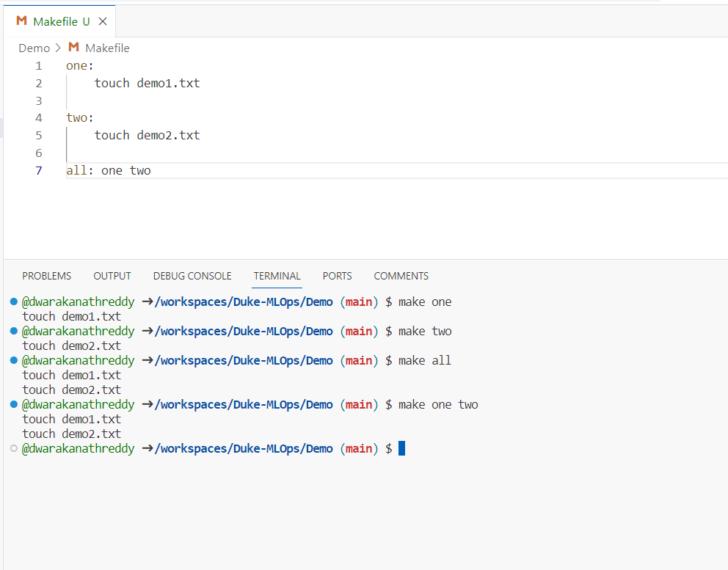Click the blue dot beside 'make one' command
The width and height of the screenshot is (728, 570).
(14, 302)
